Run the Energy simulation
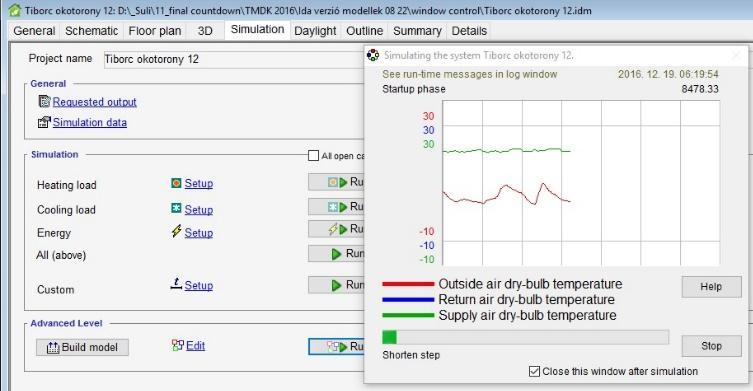 click(336, 229)
